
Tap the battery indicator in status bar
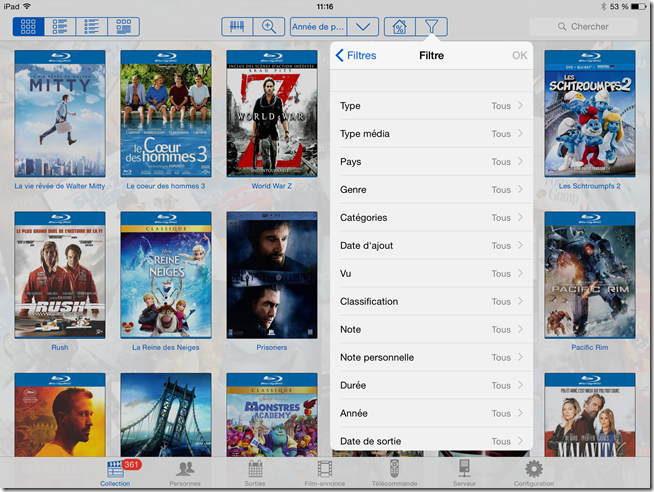[638, 6]
